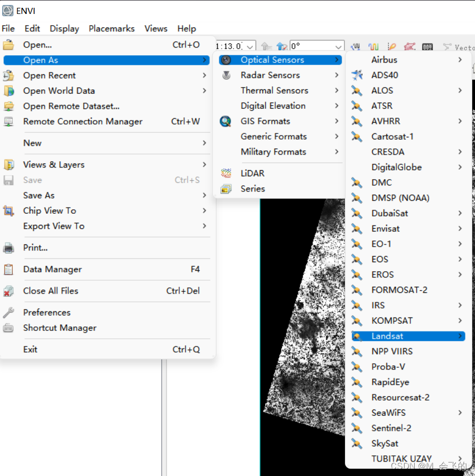Screen dimensions: 475x476
Task: Click the LiDAR point cloud icon
Action: point(226,173)
